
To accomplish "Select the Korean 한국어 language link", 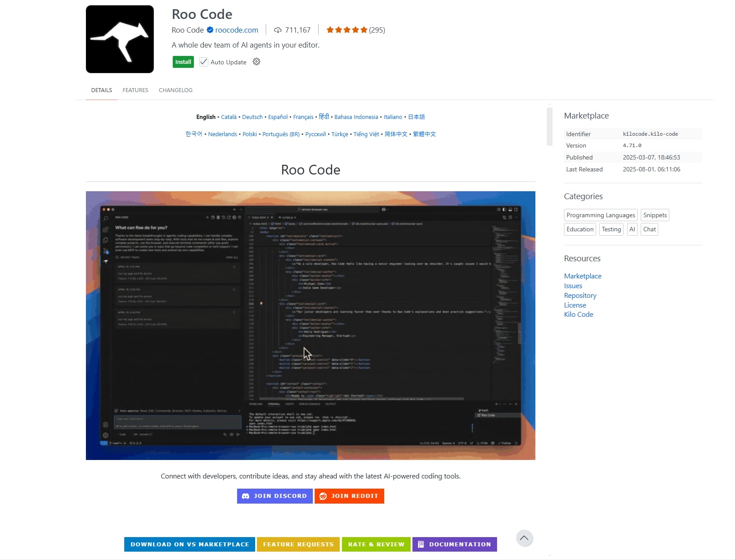I will pos(194,134).
